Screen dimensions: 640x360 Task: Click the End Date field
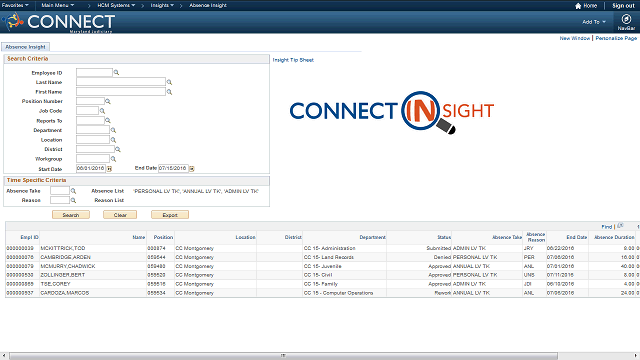[173, 168]
